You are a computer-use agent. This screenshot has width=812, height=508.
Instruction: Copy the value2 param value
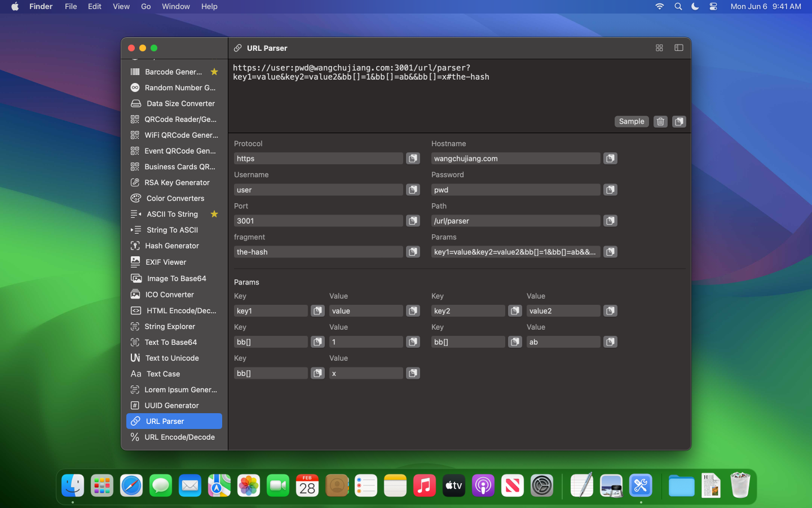[x=610, y=311]
